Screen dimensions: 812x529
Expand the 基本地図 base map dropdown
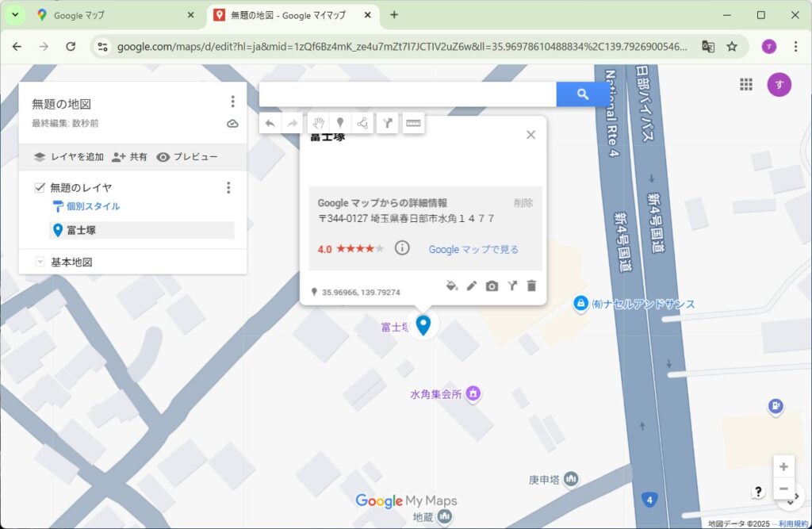point(40,263)
